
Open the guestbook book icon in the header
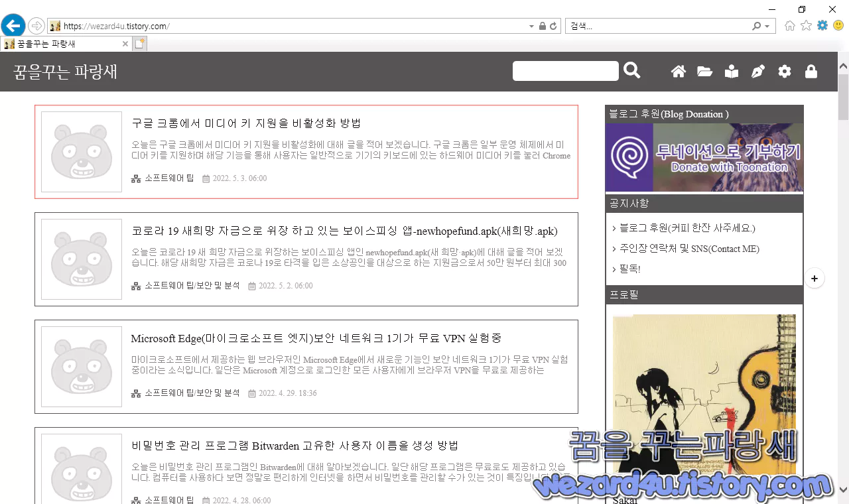[x=731, y=71]
